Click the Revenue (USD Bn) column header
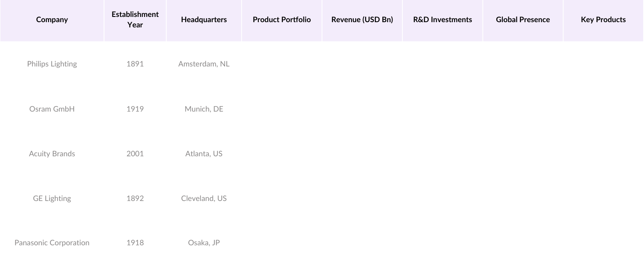The width and height of the screenshot is (644, 263). pos(362,20)
